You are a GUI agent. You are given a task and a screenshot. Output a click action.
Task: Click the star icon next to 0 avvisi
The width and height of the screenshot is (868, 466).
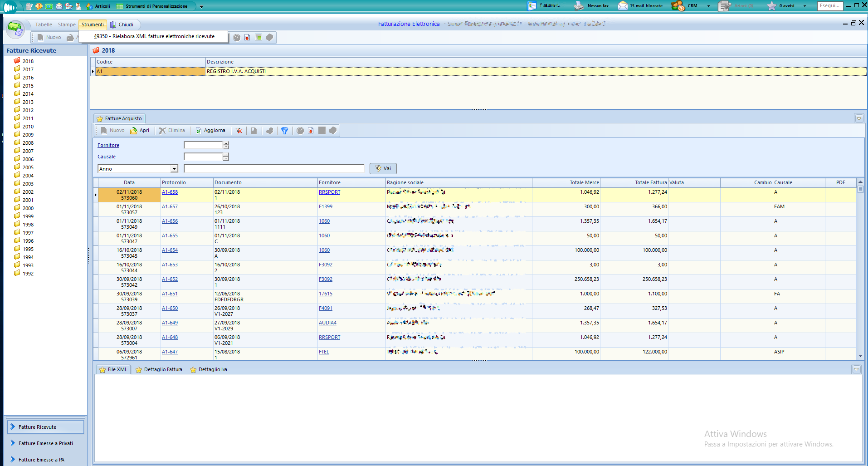771,6
